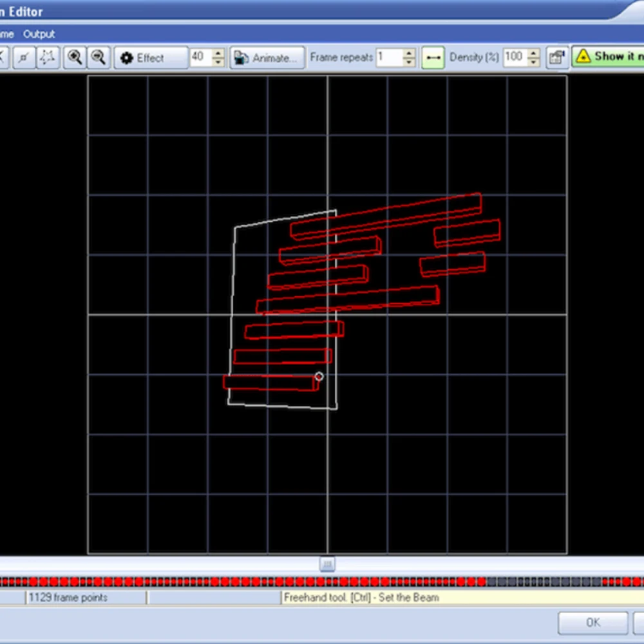Decrease Density with the down arrow
This screenshot has height=644, width=644.
click(x=533, y=62)
